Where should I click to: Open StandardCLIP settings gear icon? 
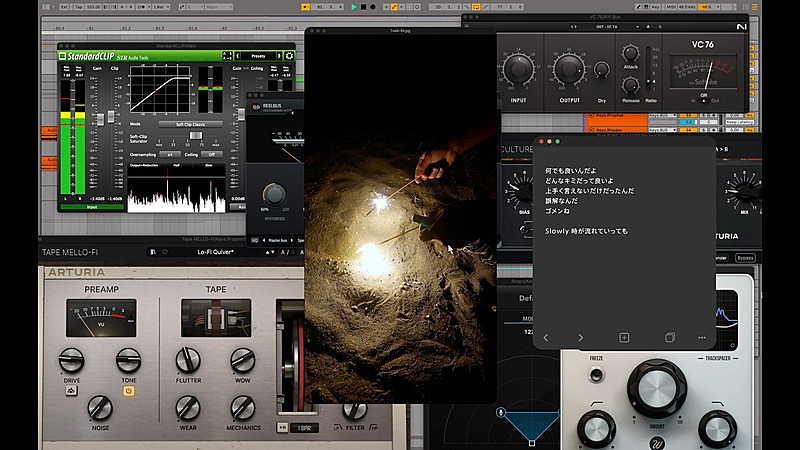point(289,56)
